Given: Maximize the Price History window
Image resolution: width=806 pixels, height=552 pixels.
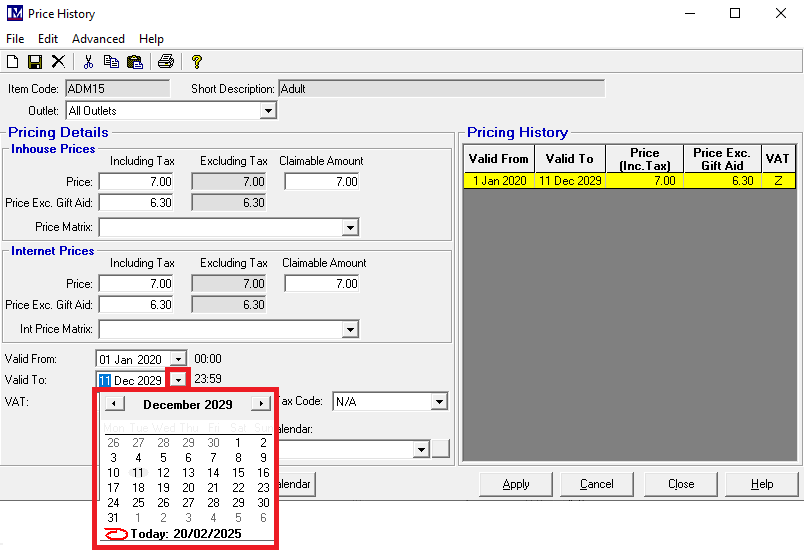Looking at the screenshot, I should (x=735, y=13).
